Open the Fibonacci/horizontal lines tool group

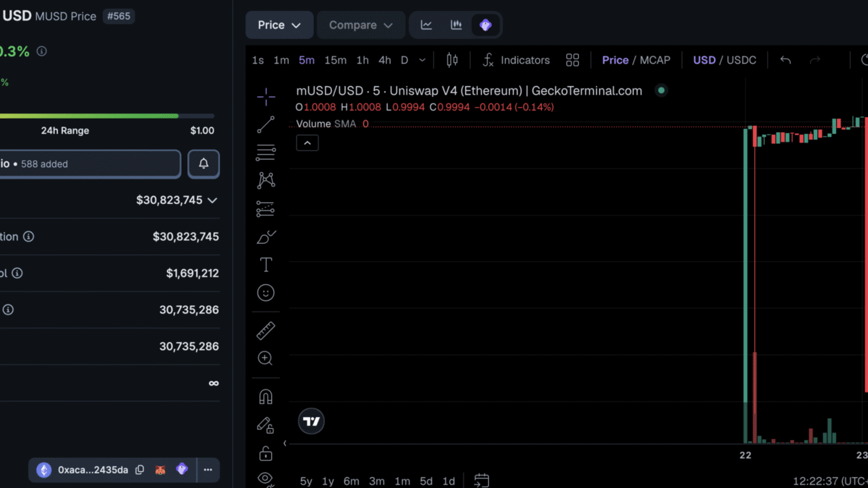(265, 153)
